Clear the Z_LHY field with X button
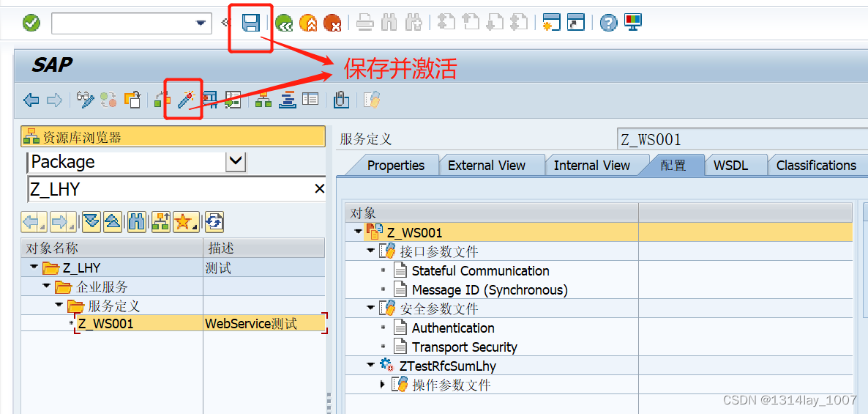The height and width of the screenshot is (414, 868). [319, 189]
